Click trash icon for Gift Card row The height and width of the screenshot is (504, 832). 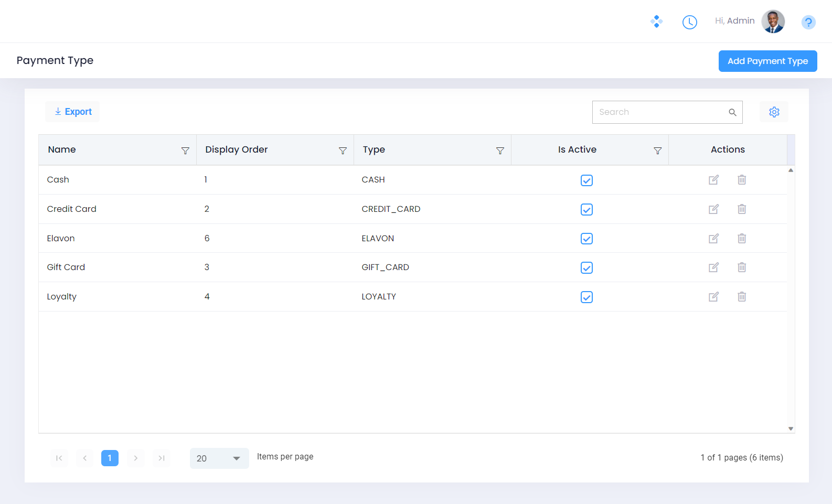click(x=742, y=267)
